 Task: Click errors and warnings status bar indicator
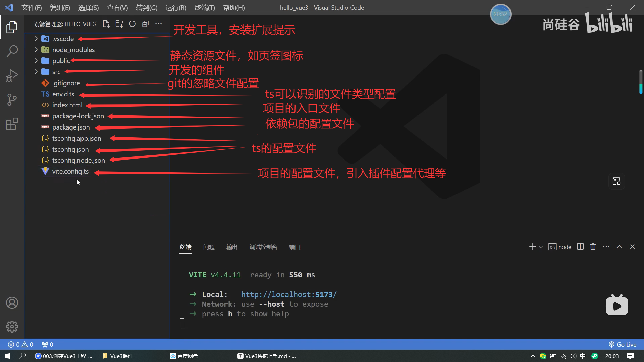coord(20,344)
